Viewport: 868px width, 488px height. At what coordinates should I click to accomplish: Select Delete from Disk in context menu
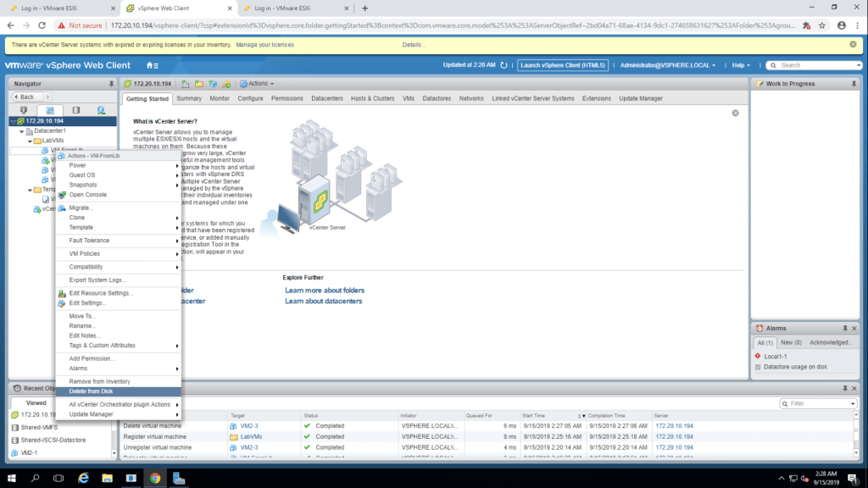pos(91,391)
